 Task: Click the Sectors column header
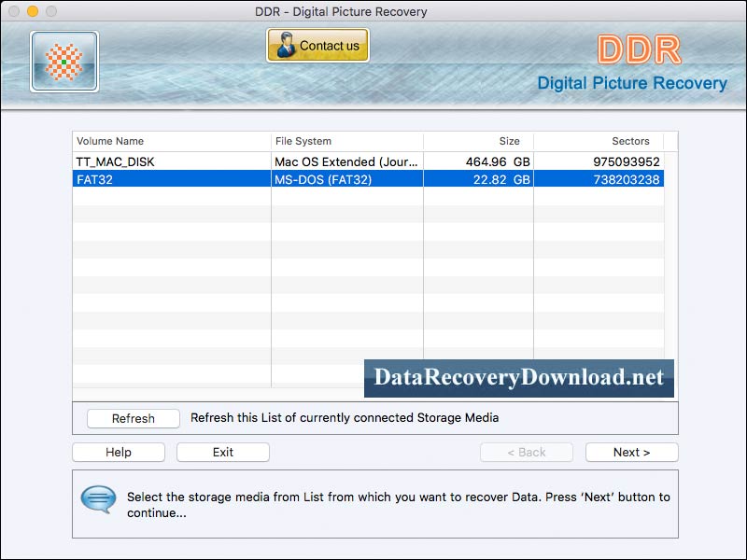(x=631, y=141)
